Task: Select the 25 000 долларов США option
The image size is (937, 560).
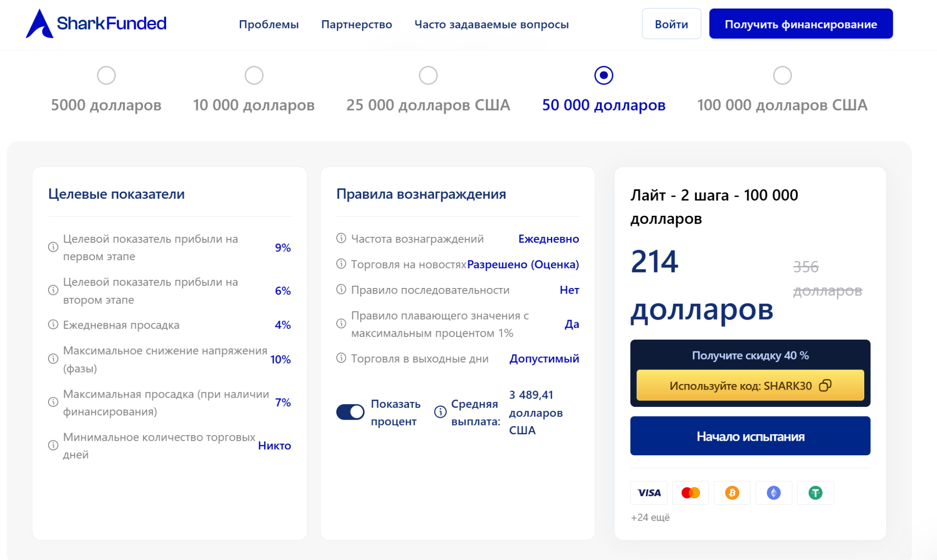Action: 428,75
